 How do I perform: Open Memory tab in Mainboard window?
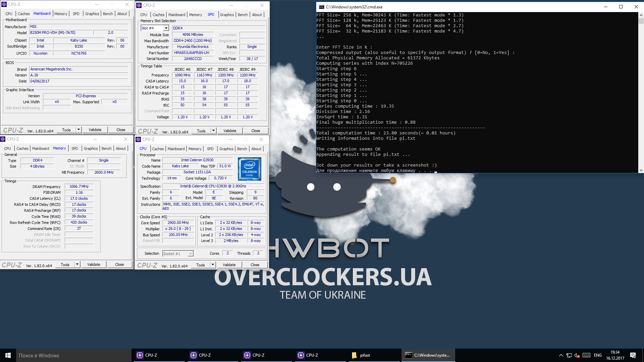[x=61, y=14]
